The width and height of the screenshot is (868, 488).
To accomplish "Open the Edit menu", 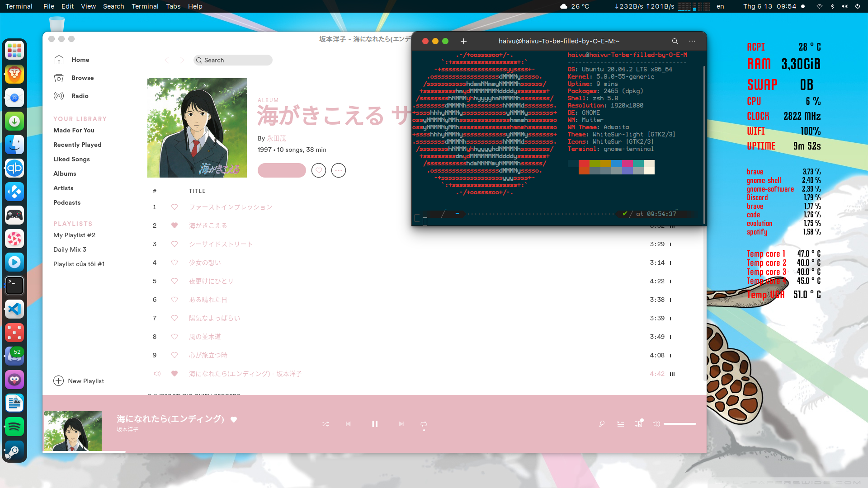I will click(x=68, y=6).
